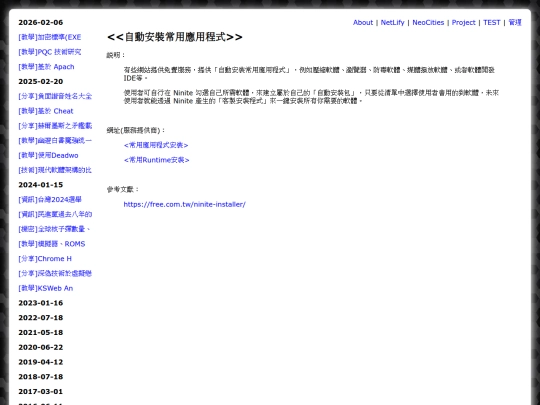540x405 pixels.
Task: Open the free.com.tw ninite-installer reference URL
Action: [x=185, y=204]
